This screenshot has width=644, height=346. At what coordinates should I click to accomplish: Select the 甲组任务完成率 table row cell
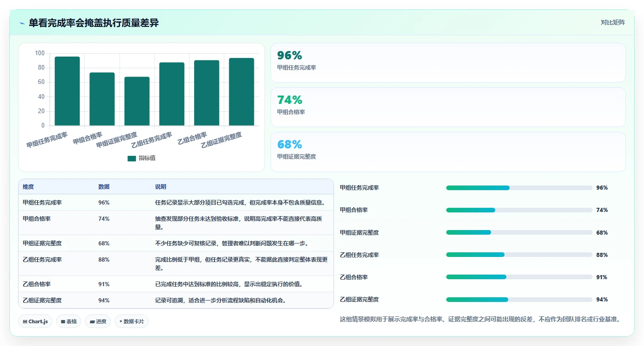pos(42,203)
